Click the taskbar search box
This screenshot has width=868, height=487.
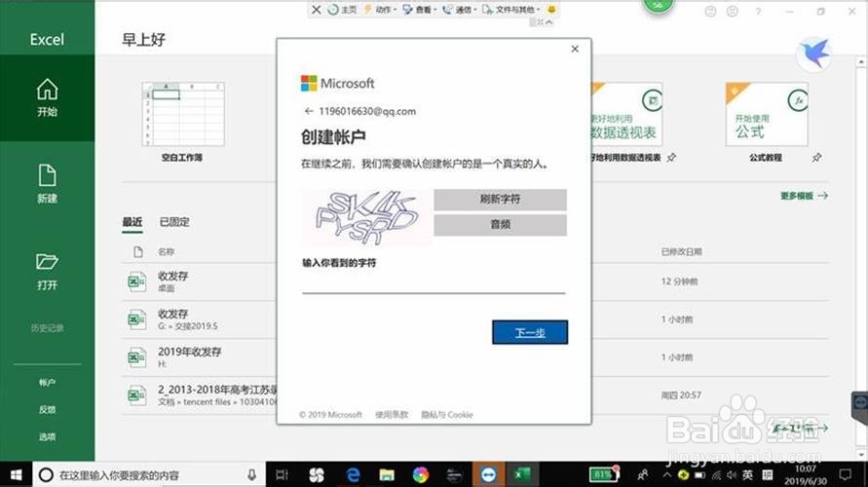(x=149, y=475)
